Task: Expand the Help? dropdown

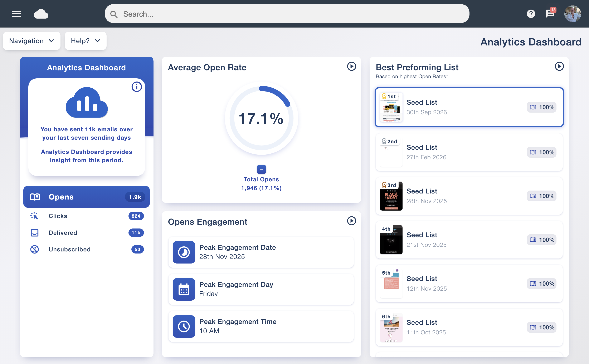Action: [x=86, y=41]
